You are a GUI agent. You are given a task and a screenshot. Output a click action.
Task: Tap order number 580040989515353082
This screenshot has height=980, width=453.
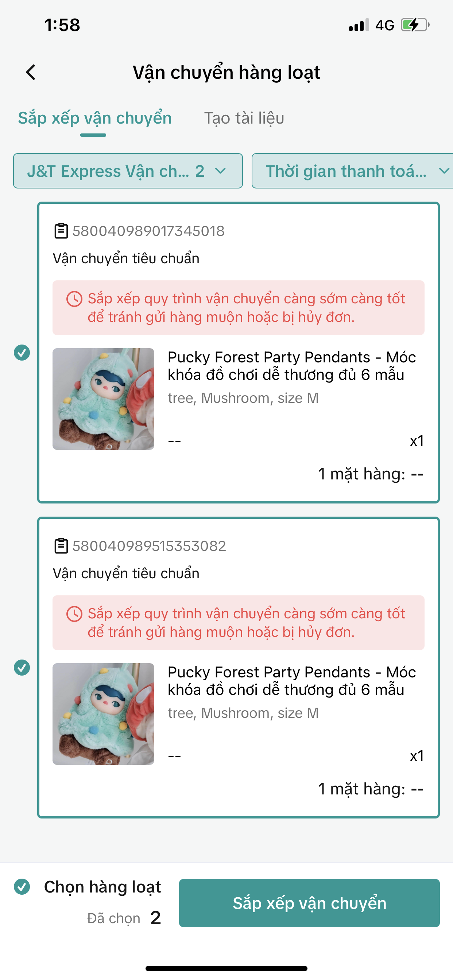tap(149, 546)
